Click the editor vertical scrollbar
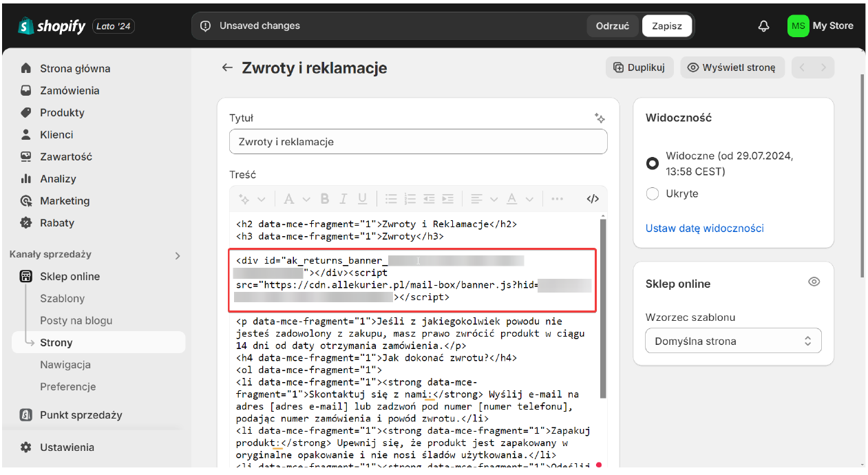 [604, 308]
